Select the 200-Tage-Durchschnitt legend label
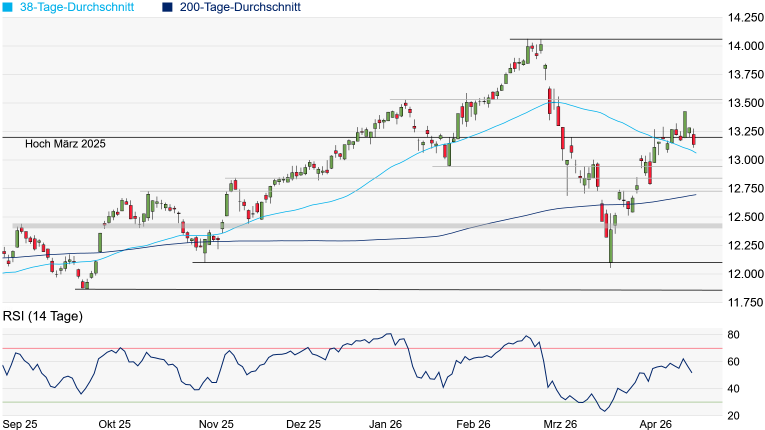Viewport: 765px width, 430px height. [x=240, y=7]
